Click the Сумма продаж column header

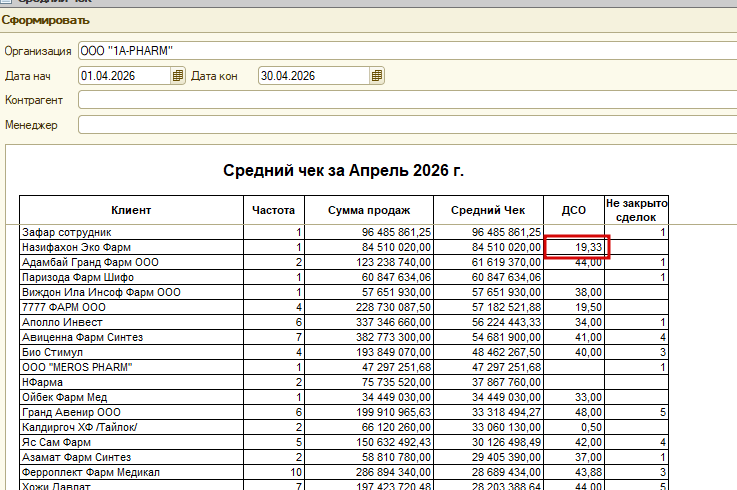click(x=369, y=210)
